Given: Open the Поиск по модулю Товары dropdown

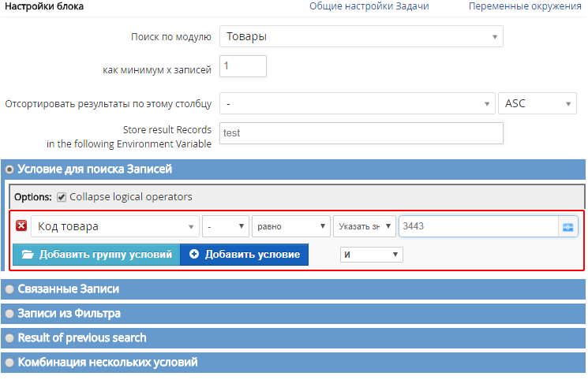Looking at the screenshot, I should point(361,36).
